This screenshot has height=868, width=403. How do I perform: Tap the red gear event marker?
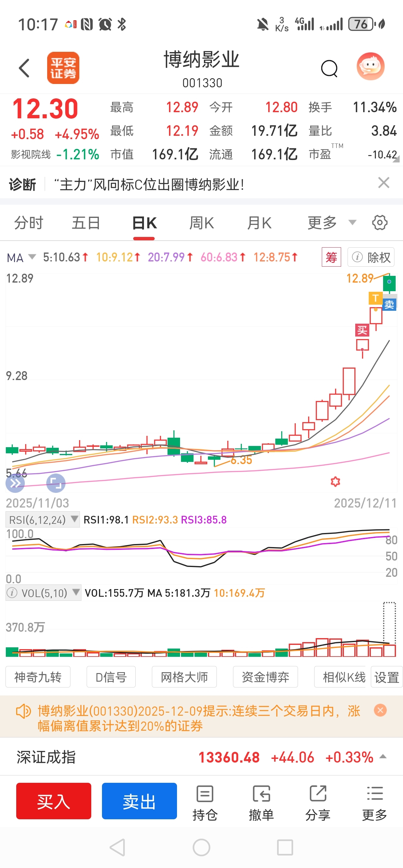click(335, 481)
